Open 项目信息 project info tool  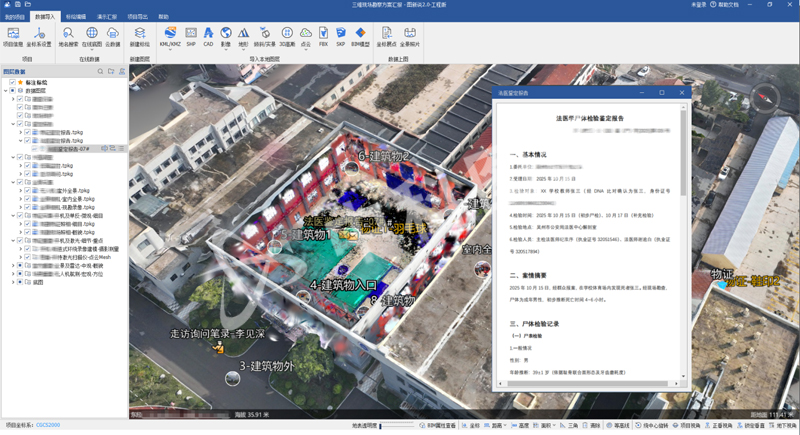13,37
